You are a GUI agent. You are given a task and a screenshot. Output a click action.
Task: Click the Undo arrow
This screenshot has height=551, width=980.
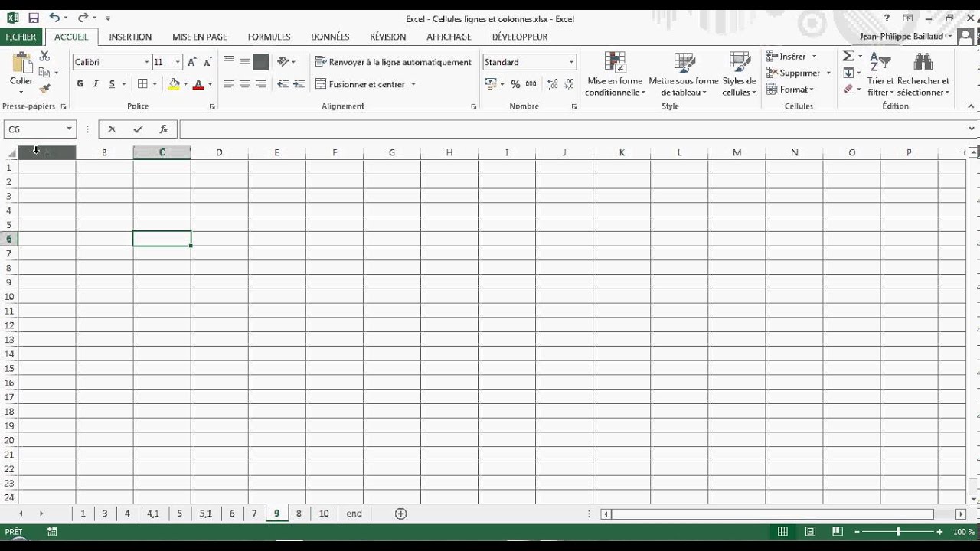tap(54, 18)
